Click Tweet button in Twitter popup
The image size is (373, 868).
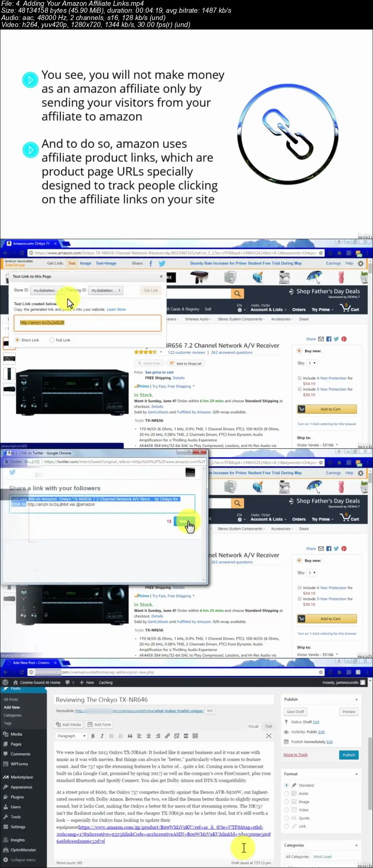point(185,521)
